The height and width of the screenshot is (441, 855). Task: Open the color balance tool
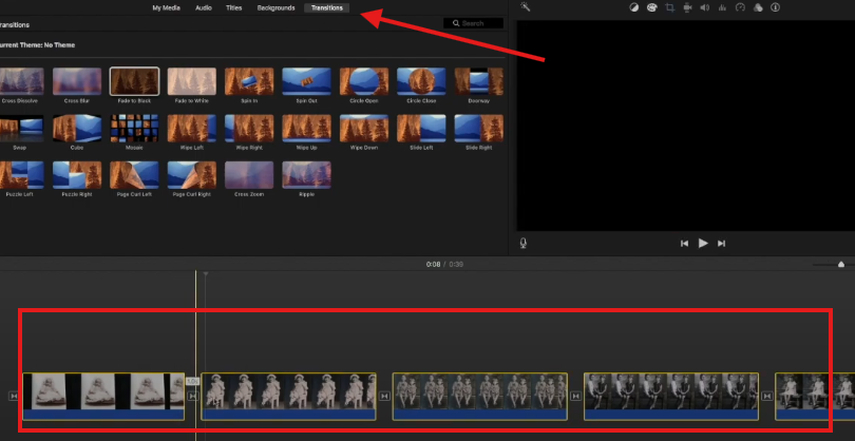(634, 8)
